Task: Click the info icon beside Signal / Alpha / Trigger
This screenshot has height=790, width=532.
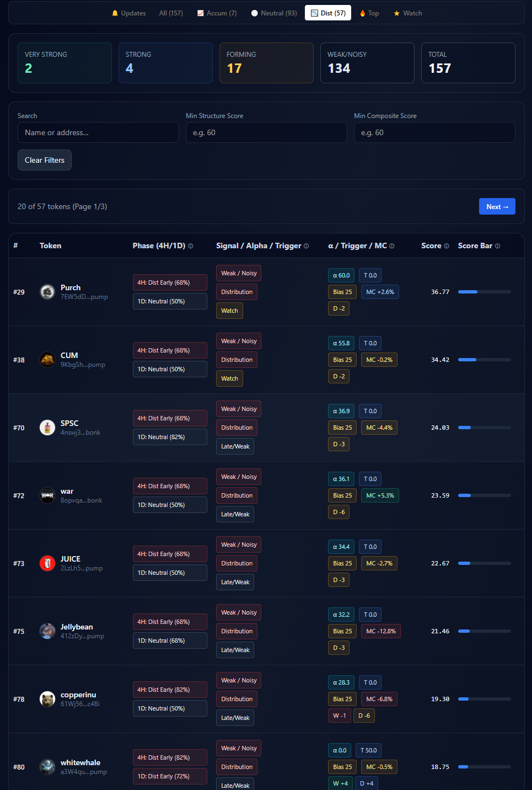Action: (307, 246)
